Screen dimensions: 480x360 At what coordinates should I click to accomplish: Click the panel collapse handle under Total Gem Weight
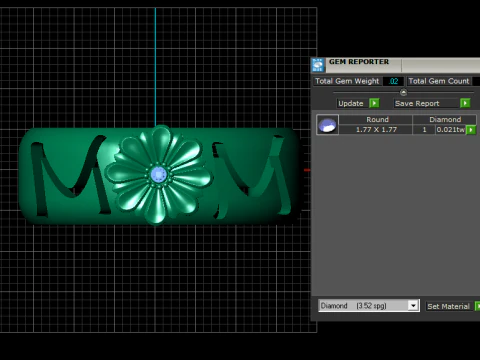(403, 92)
